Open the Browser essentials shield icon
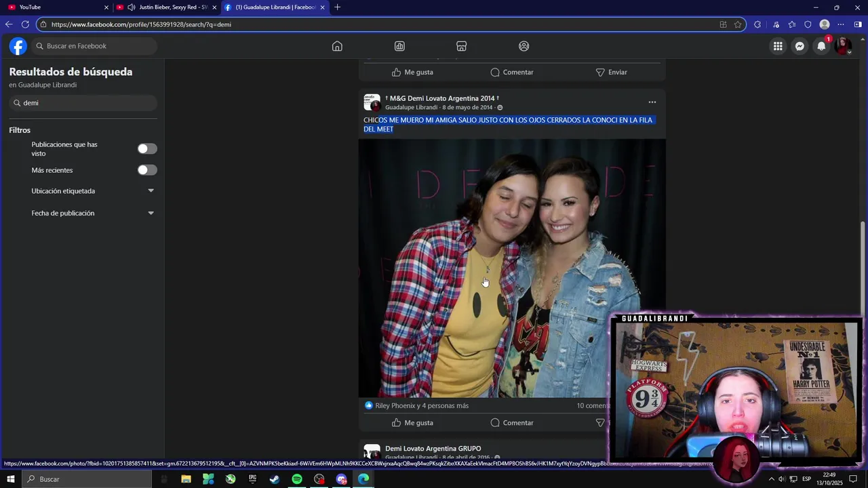Viewport: 868px width, 488px height. coord(808,24)
